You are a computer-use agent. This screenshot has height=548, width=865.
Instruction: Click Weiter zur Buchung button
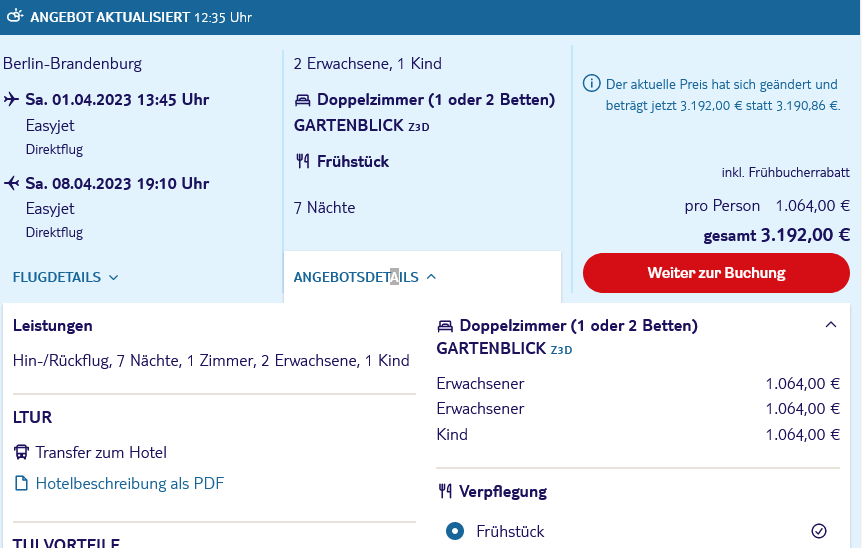coord(716,273)
